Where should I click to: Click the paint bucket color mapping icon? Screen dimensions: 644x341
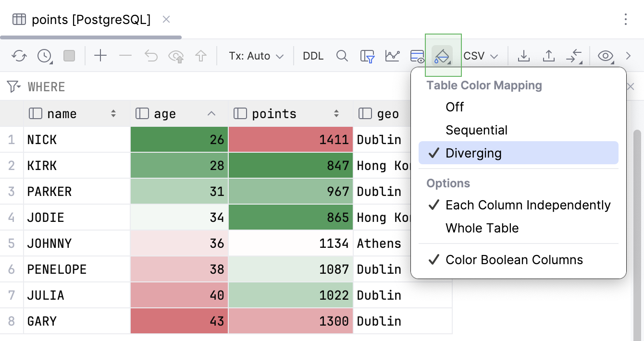[x=442, y=55]
